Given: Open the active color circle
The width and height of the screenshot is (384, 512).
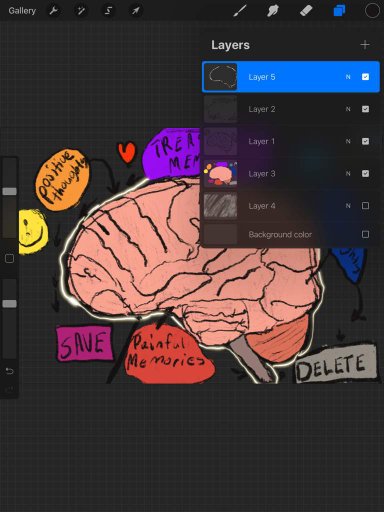Looking at the screenshot, I should click(372, 11).
